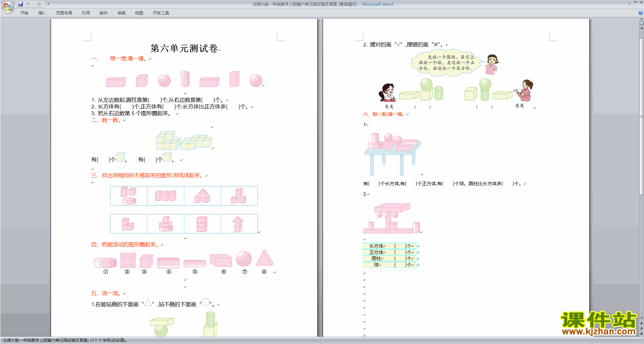The image size is (644, 344).
Task: Open the 邮件 ribbon tab
Action: tap(104, 13)
